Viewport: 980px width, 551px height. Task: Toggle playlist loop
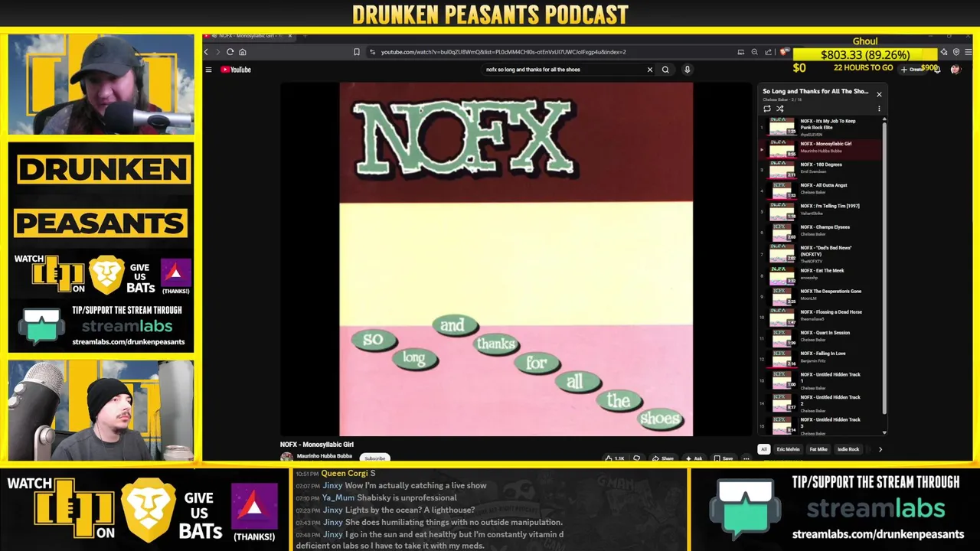click(x=767, y=109)
